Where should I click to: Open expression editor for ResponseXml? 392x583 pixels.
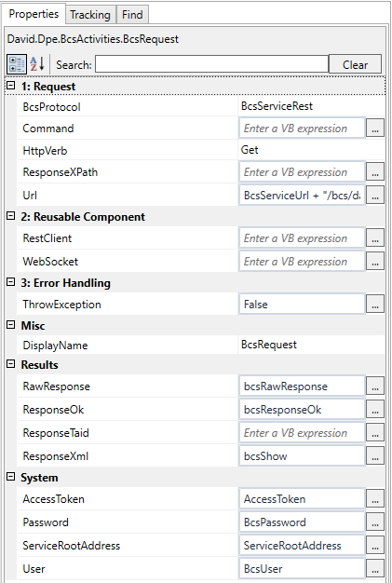point(375,456)
